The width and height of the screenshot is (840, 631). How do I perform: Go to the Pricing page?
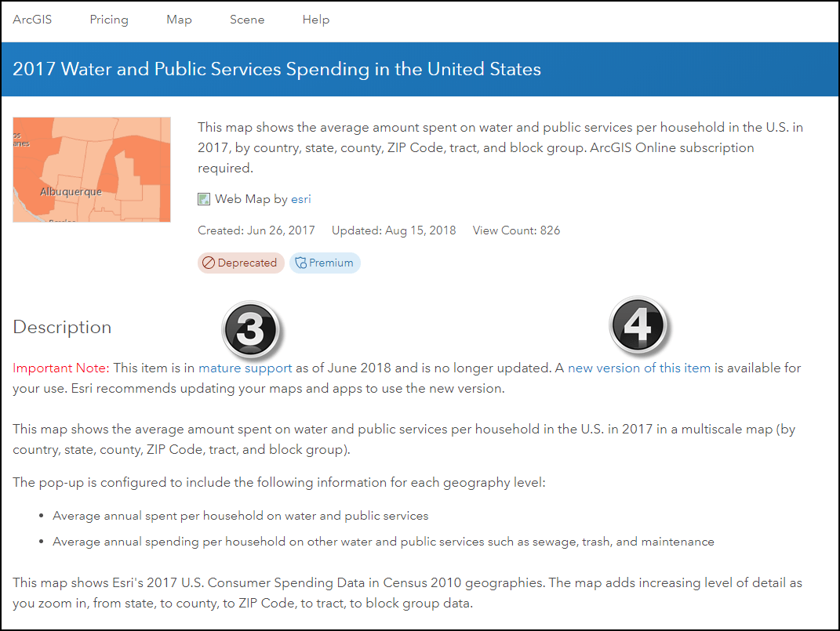pyautogui.click(x=109, y=20)
